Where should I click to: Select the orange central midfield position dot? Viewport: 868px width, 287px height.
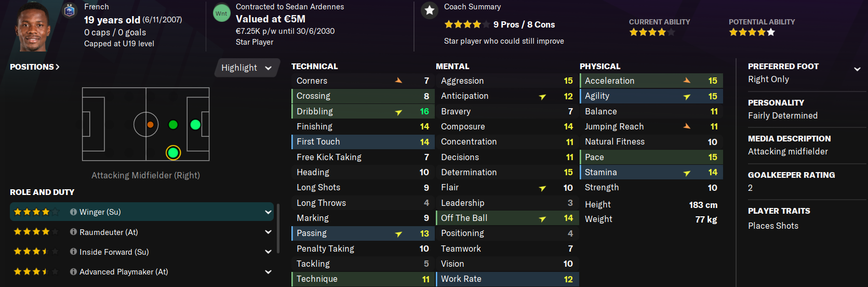tap(150, 125)
